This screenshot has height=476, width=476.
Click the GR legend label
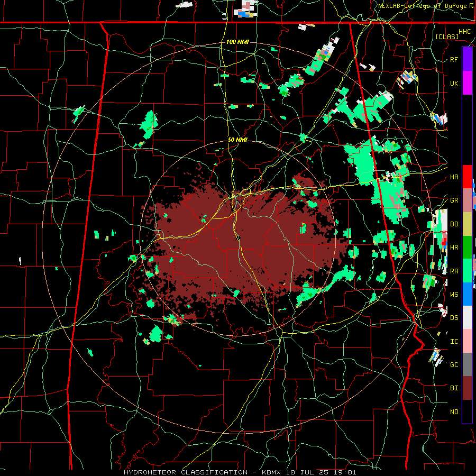tap(454, 200)
